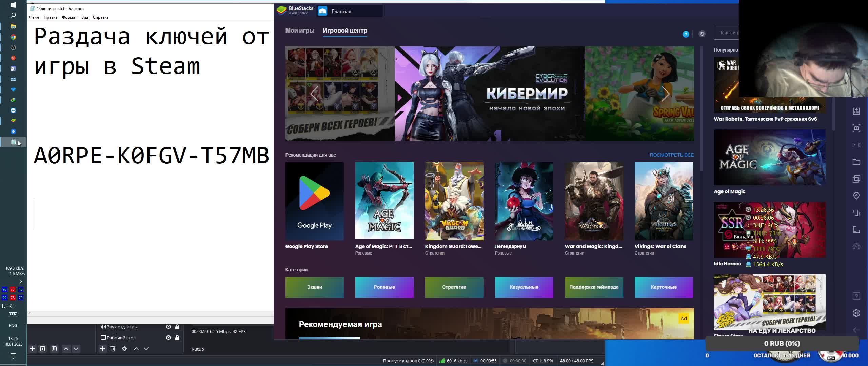The width and height of the screenshot is (868, 366).
Task: Switch to Мои игры tab
Action: pos(300,30)
